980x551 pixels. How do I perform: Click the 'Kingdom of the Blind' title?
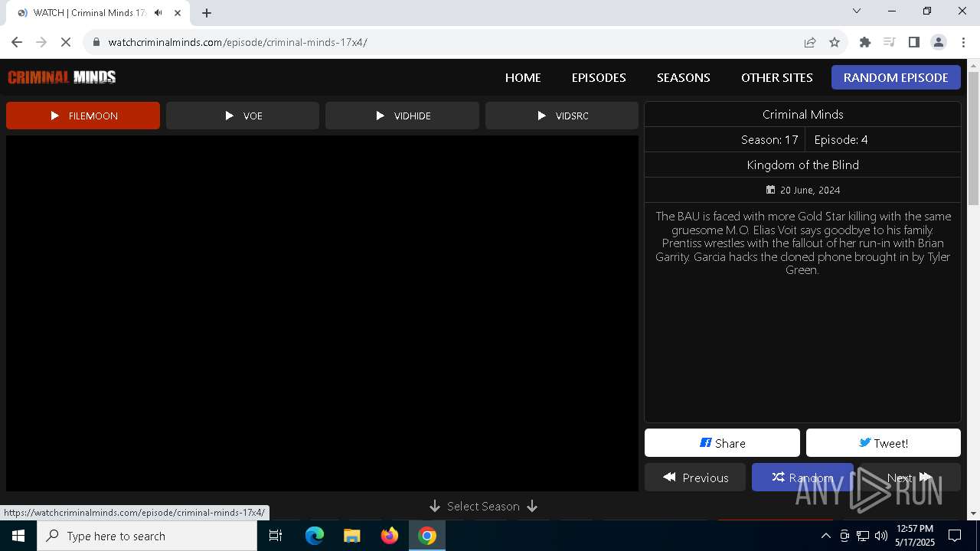pos(802,165)
